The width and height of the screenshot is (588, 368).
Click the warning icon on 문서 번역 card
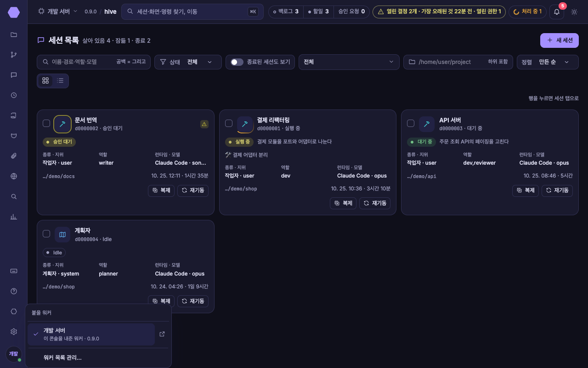(x=204, y=124)
